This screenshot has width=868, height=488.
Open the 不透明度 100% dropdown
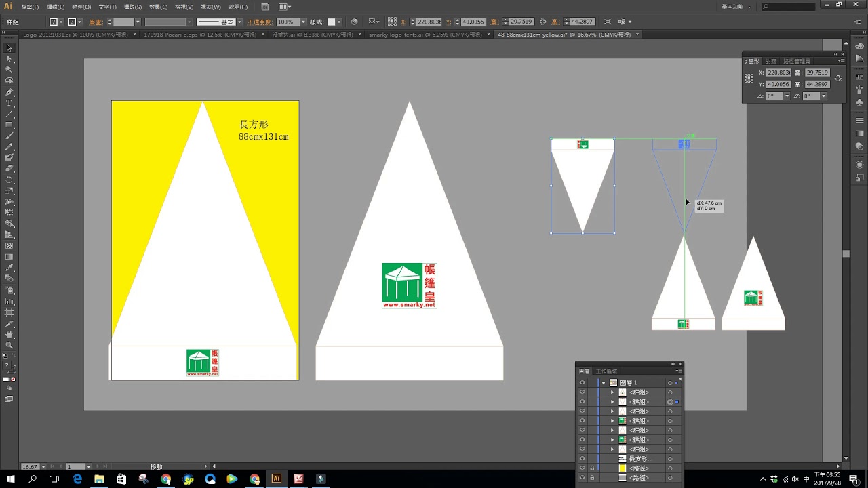point(303,22)
